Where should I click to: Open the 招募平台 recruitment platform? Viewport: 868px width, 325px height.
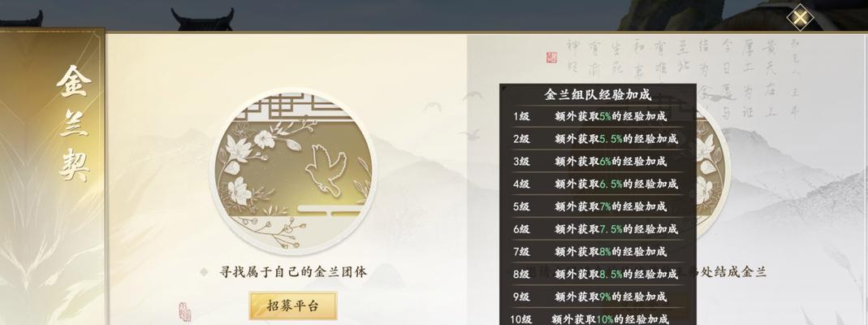(x=293, y=305)
